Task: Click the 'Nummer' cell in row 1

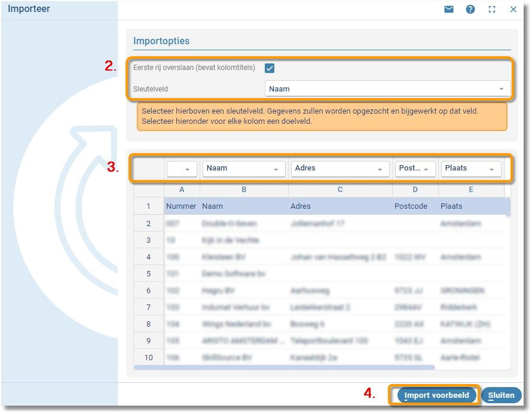Action: pos(181,206)
